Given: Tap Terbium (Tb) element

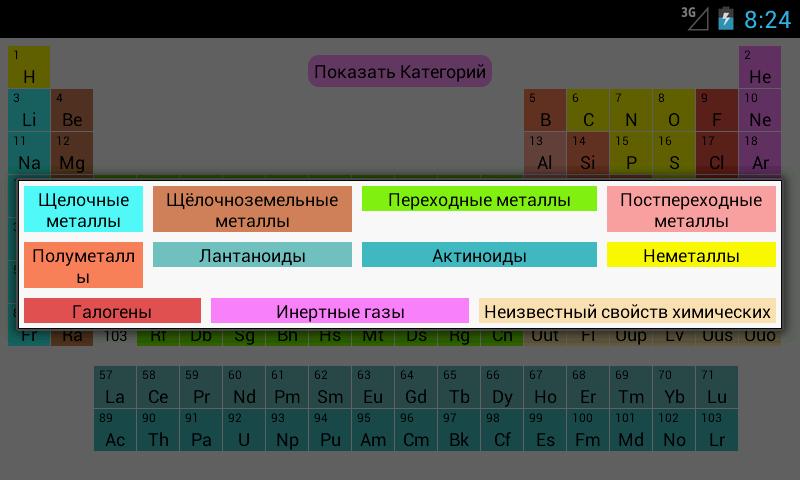Looking at the screenshot, I should [x=459, y=387].
